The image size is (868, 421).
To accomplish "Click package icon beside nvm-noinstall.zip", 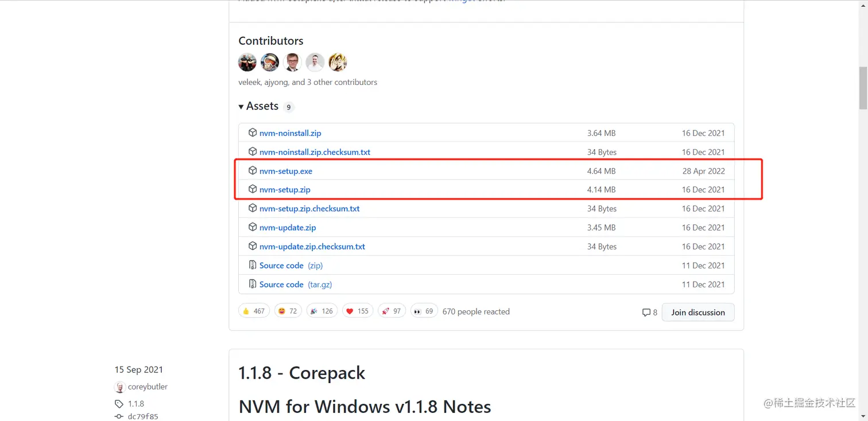I will [253, 132].
